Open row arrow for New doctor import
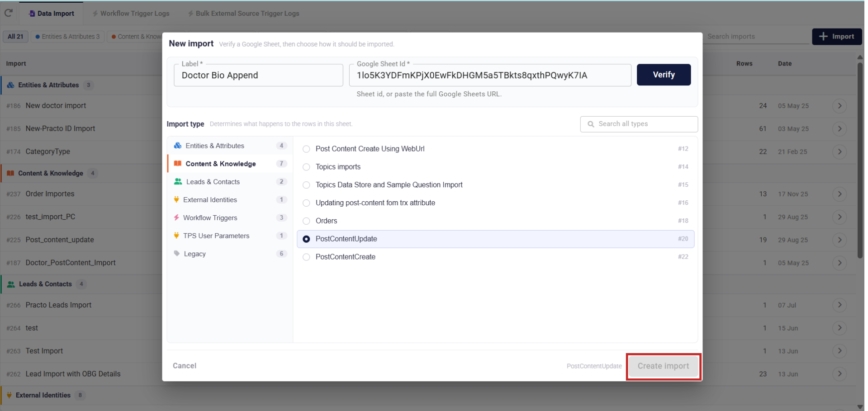The height and width of the screenshot is (411, 868). point(840,106)
